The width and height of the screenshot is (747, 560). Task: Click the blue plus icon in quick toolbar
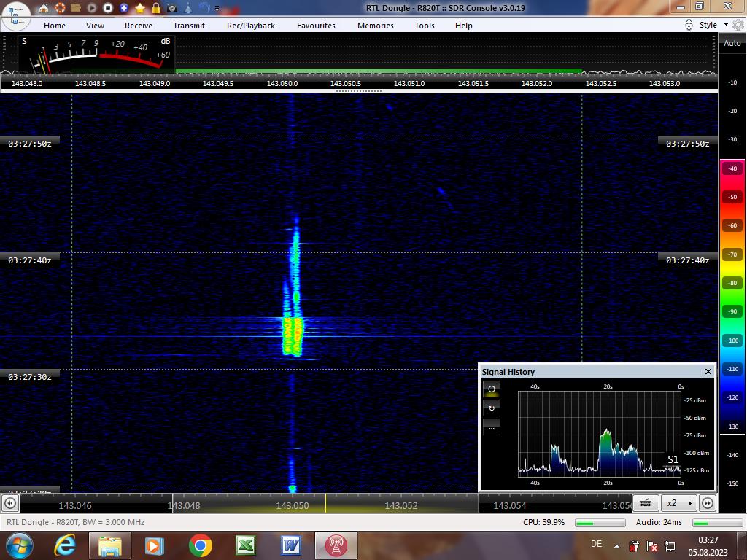[x=124, y=8]
